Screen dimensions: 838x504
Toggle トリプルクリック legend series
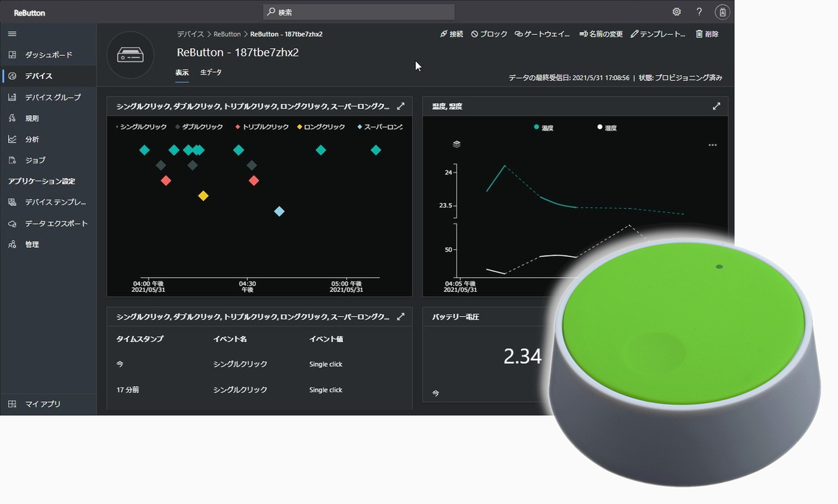click(262, 127)
